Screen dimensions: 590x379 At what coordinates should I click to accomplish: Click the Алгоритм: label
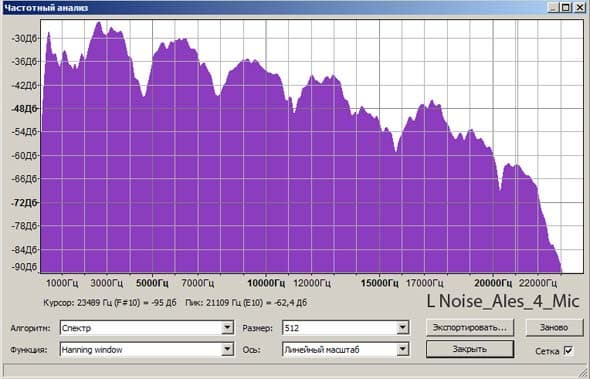pyautogui.click(x=30, y=328)
